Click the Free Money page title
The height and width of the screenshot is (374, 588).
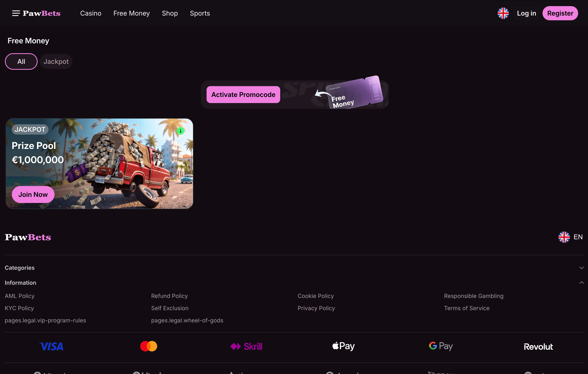(28, 41)
